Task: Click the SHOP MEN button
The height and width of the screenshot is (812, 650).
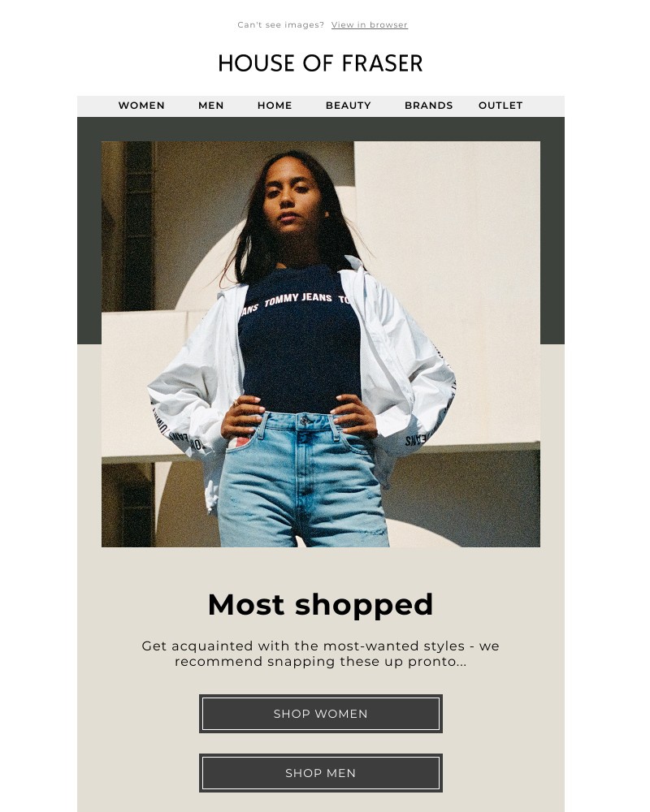Action: coord(321,773)
